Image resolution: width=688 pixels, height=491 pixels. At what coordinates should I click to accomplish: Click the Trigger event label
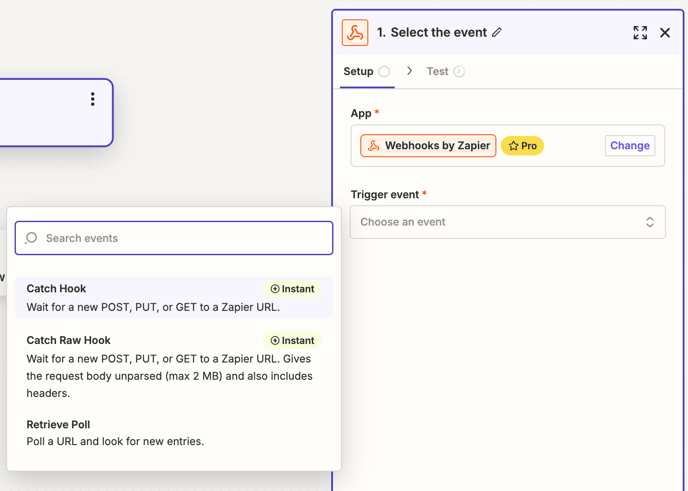point(385,194)
